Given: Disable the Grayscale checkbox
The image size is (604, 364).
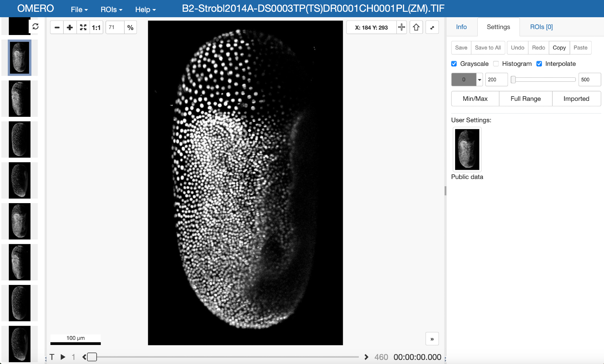Looking at the screenshot, I should click(x=454, y=64).
